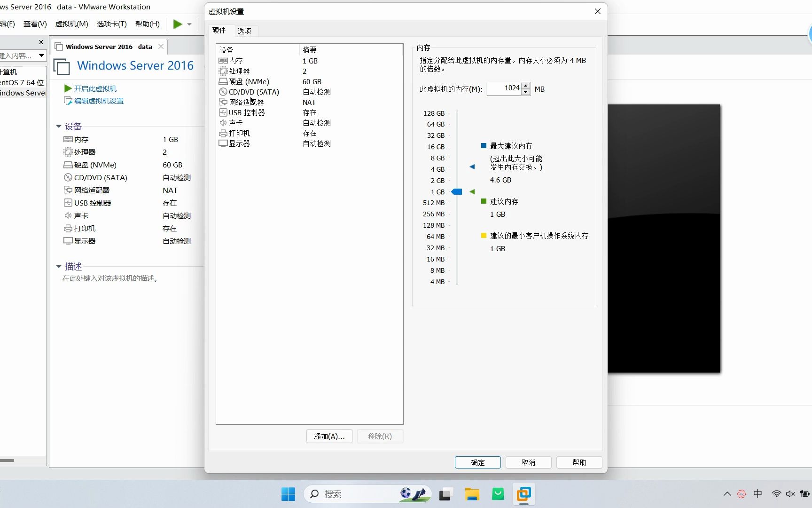
Task: Open the Windows Start menu
Action: click(288, 494)
